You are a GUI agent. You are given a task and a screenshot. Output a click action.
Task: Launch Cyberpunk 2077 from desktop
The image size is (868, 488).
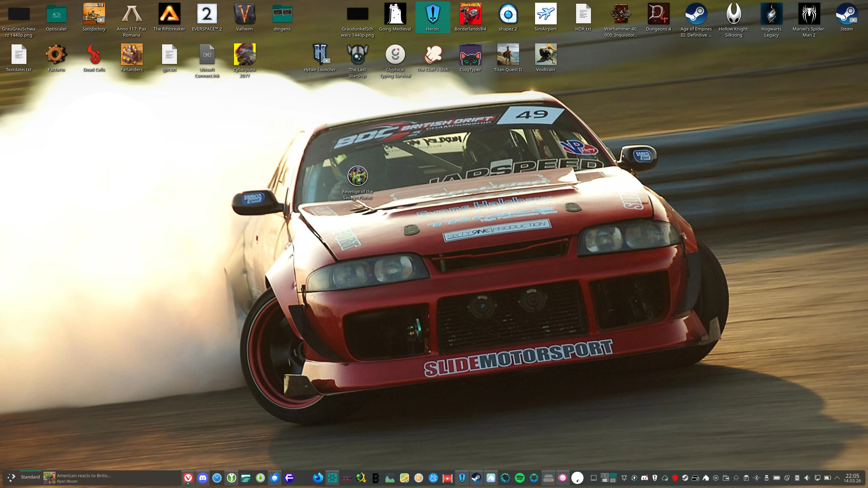pos(244,55)
